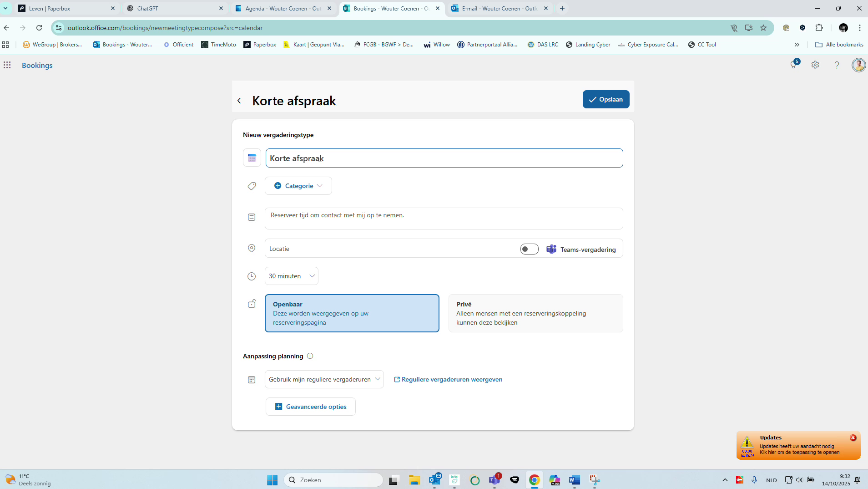
Task: Click the Opslaan button
Action: coord(606,99)
